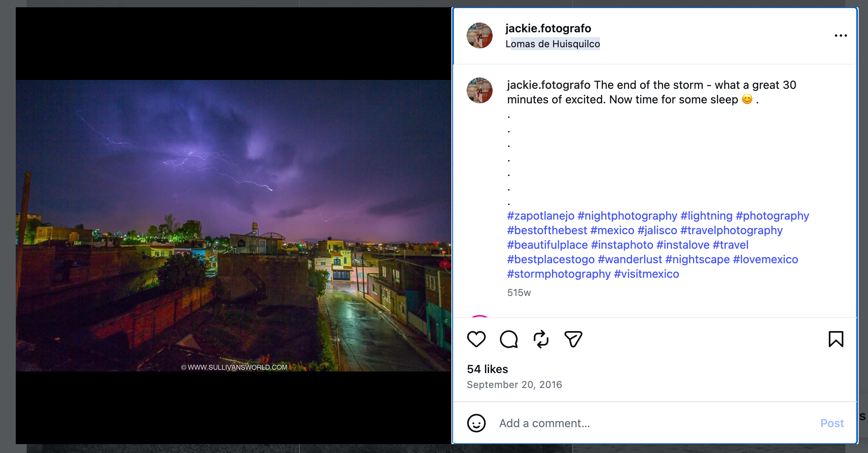View who liked via 54 likes

pyautogui.click(x=487, y=369)
